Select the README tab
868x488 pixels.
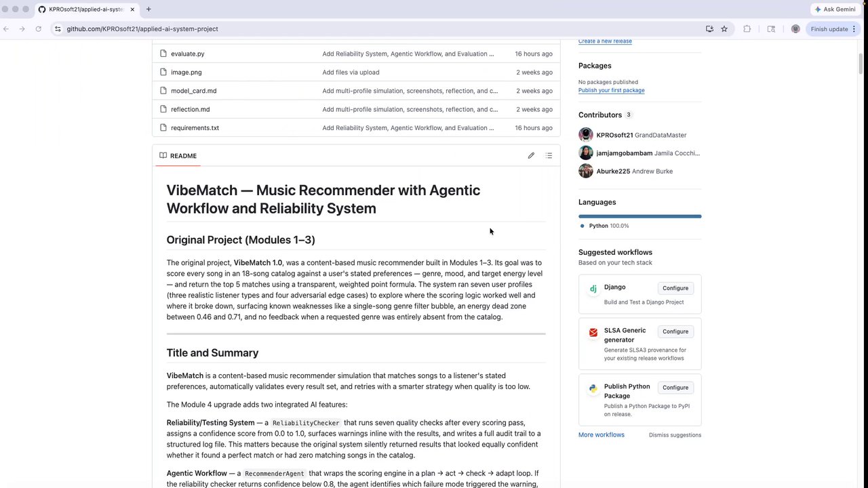point(178,156)
